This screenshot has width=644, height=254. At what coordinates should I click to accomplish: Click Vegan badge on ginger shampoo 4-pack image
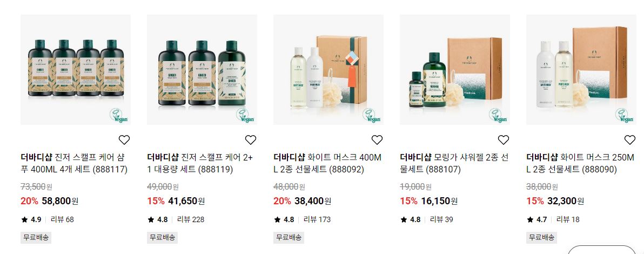coord(119,116)
